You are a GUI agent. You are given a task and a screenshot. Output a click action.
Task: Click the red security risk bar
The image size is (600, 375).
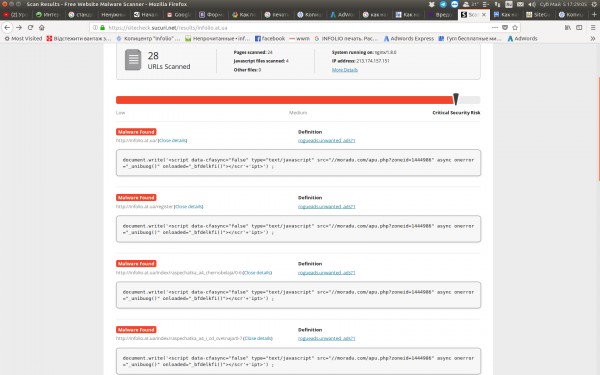point(284,100)
